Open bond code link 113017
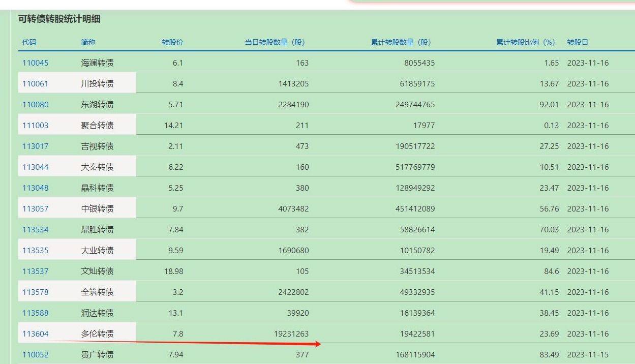The width and height of the screenshot is (635, 364). pyautogui.click(x=35, y=146)
